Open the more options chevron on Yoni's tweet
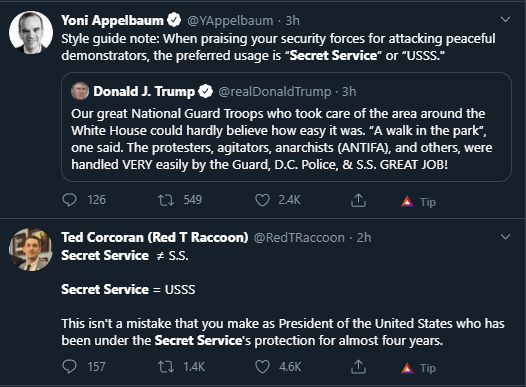The height and width of the screenshot is (387, 526). click(505, 19)
